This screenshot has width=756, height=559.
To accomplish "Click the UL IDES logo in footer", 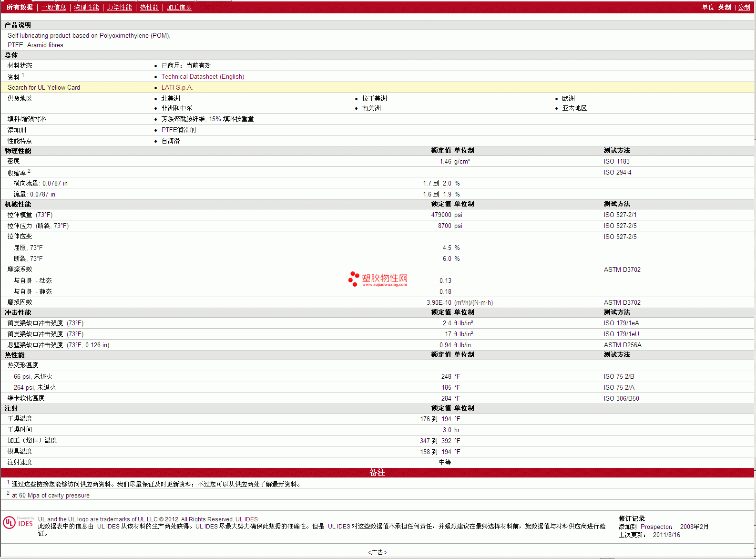I will pyautogui.click(x=18, y=523).
